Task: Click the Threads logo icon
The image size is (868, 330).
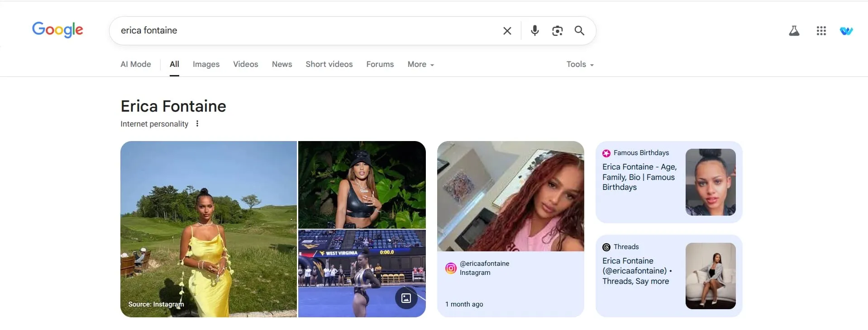Action: pos(606,247)
